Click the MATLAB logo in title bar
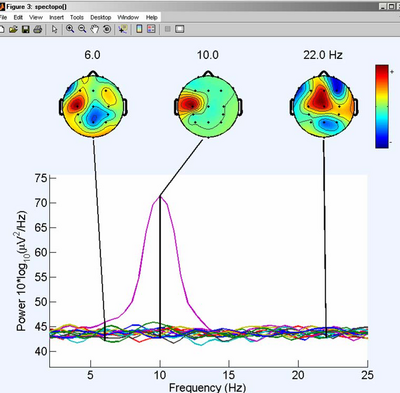400x393 pixels. tap(2, 6)
